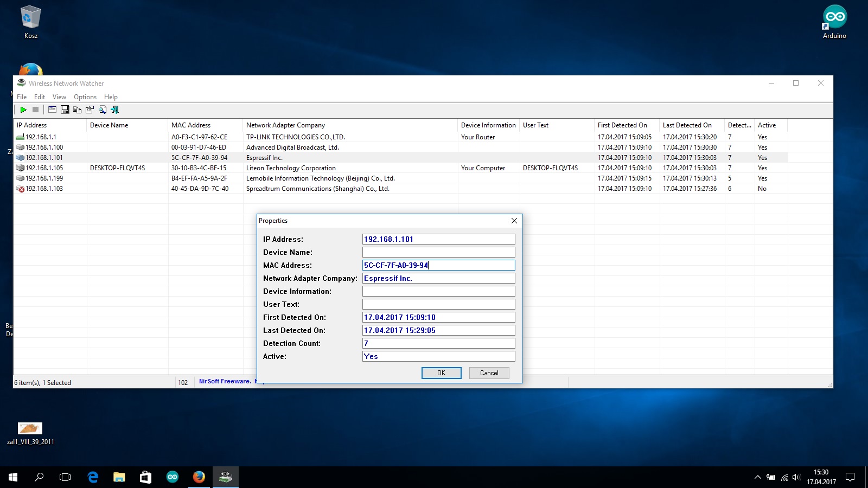
Task: Open the Options menu
Action: click(x=85, y=97)
